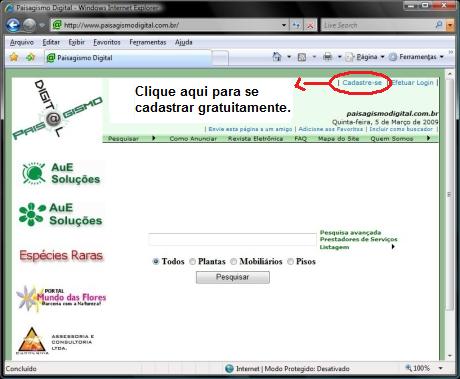Click the vertical scrollbar up arrow
The height and width of the screenshot is (379, 460).
pyautogui.click(x=450, y=74)
